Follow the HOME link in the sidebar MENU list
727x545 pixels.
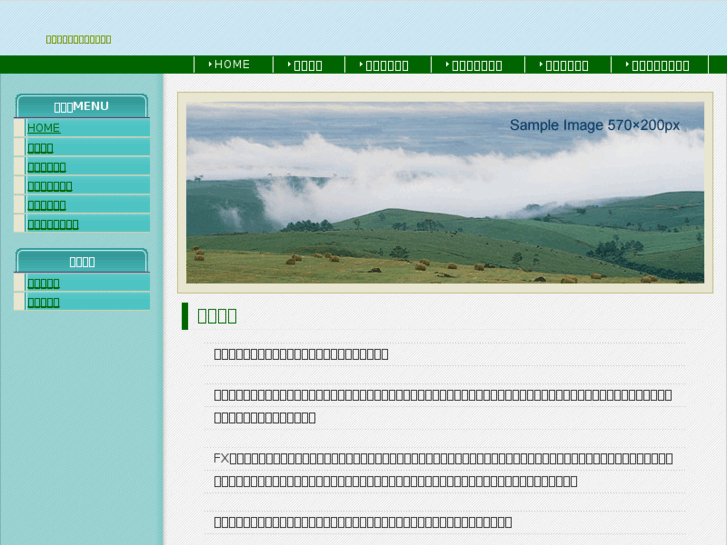coord(44,128)
